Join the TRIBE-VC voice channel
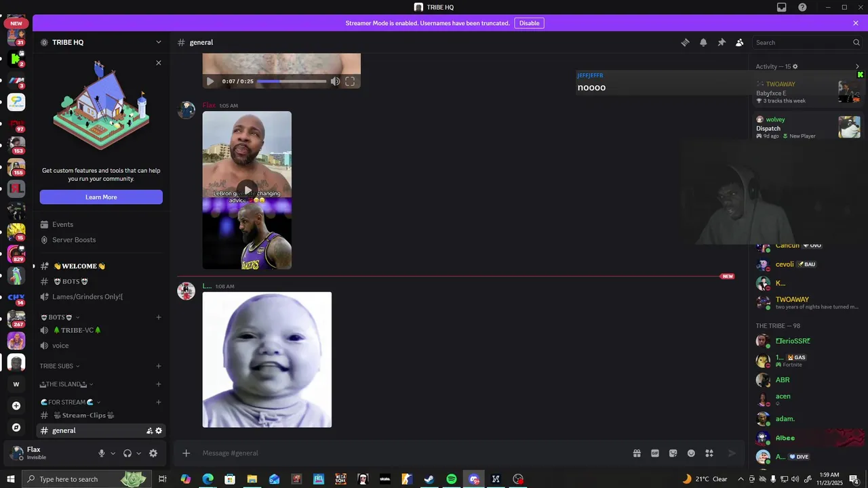The height and width of the screenshot is (488, 868). pyautogui.click(x=101, y=330)
